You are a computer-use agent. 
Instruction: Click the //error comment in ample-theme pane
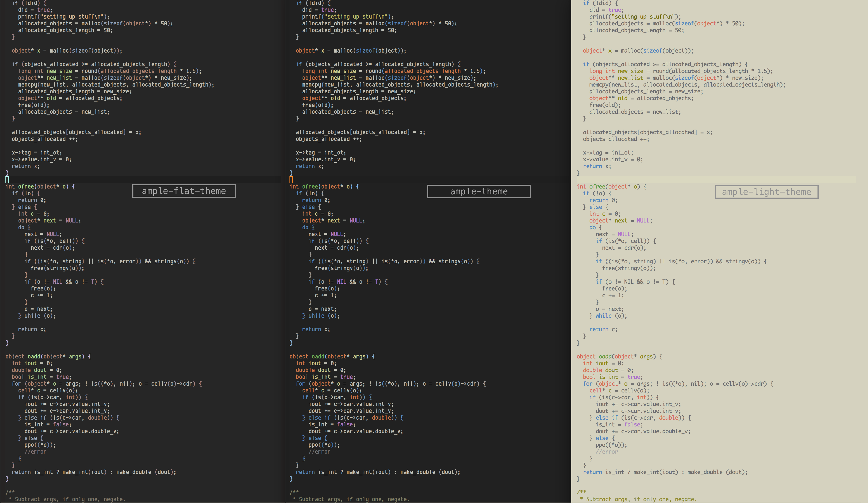(319, 452)
